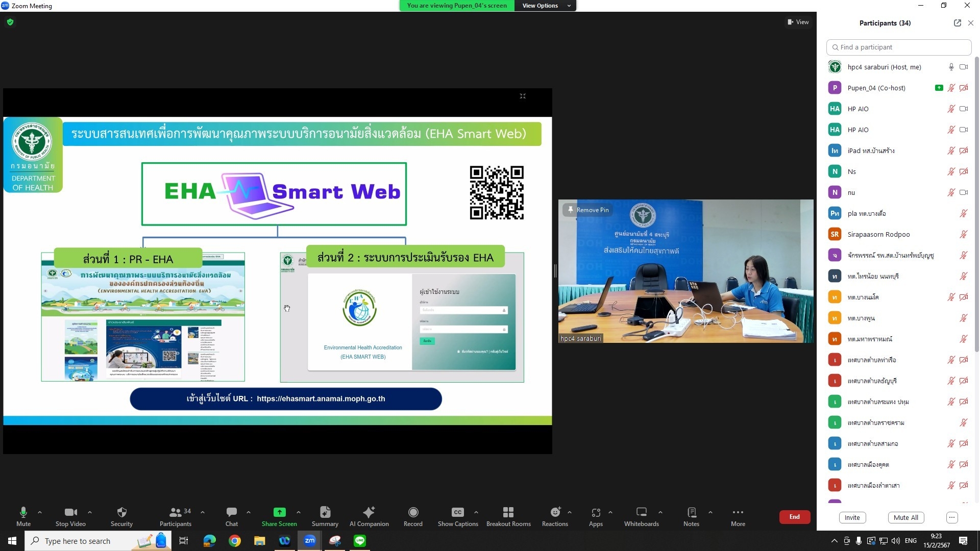
Task: Click the hpc4 saraburi video thumbnail
Action: tap(685, 271)
